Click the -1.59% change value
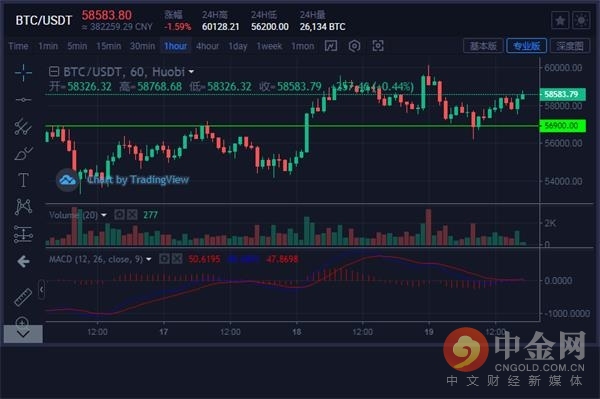 click(x=178, y=27)
